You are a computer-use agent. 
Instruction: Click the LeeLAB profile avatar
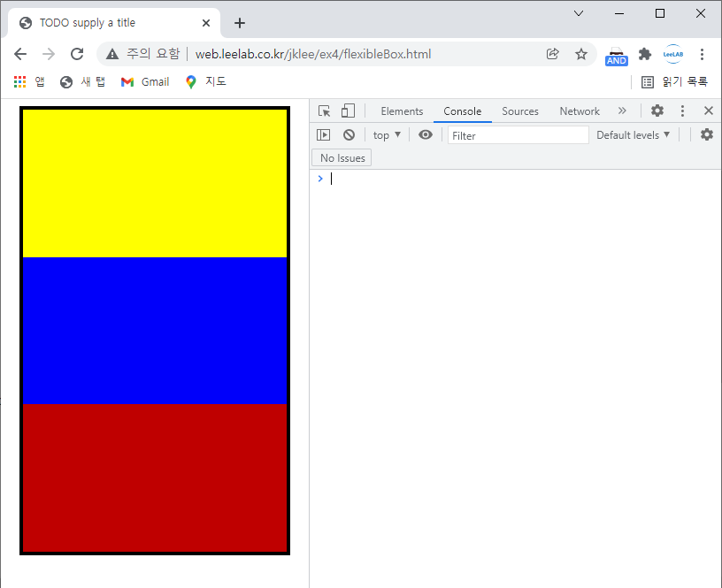coord(672,54)
